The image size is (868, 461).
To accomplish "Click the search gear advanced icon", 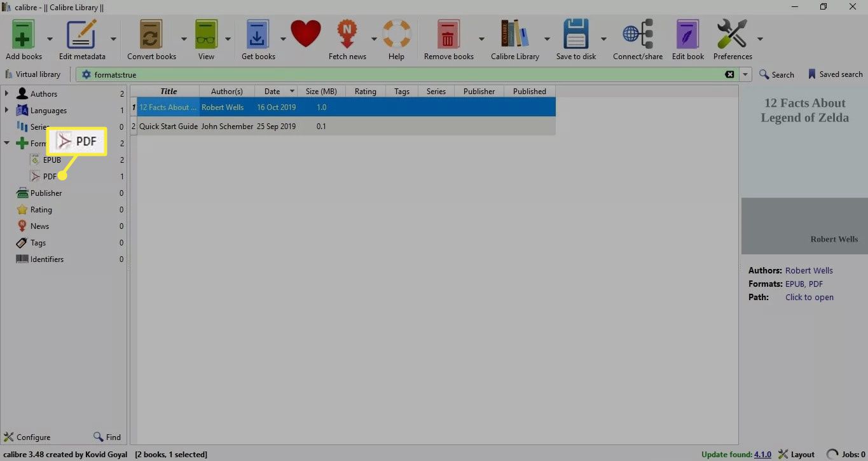I will [x=86, y=74].
